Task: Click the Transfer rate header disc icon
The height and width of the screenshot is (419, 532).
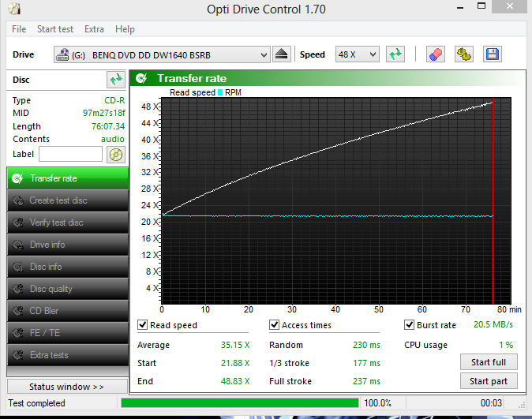Action: coord(141,78)
